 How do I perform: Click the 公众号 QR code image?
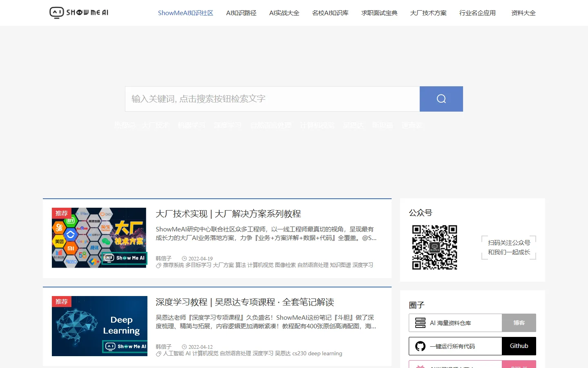[434, 247]
